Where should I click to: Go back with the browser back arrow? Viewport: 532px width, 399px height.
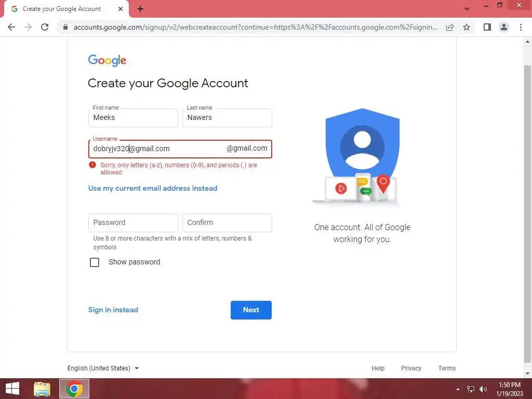(x=11, y=27)
